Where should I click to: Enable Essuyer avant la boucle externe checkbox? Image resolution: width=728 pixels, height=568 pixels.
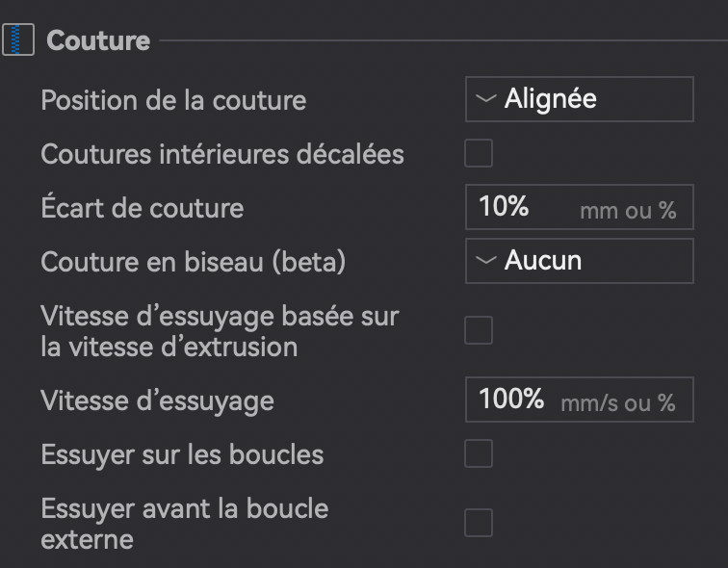(479, 523)
